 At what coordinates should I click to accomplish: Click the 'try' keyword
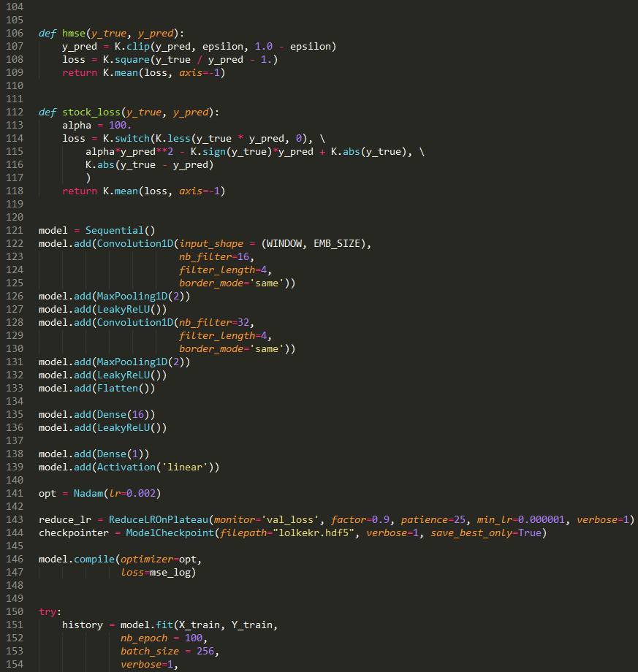[x=48, y=612]
